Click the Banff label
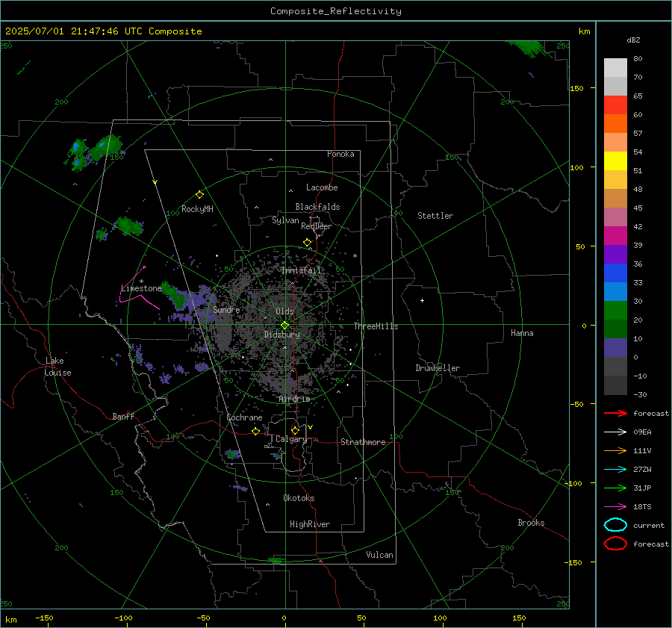672x628 pixels. pos(123,416)
